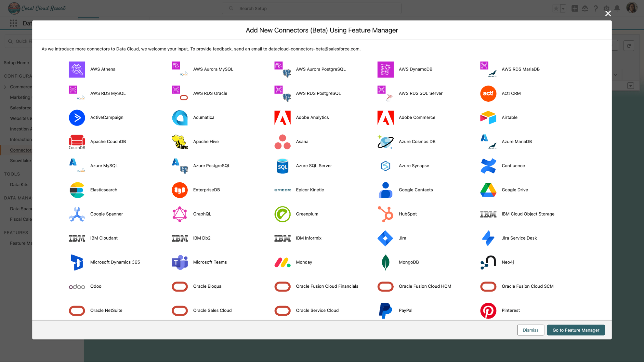Click the Oracle Service Cloud label

317,311
